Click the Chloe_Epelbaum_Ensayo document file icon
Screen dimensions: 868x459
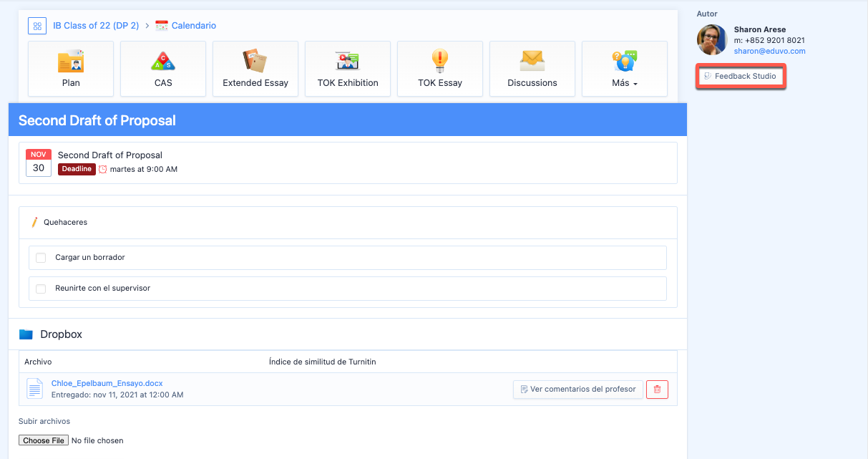click(35, 389)
